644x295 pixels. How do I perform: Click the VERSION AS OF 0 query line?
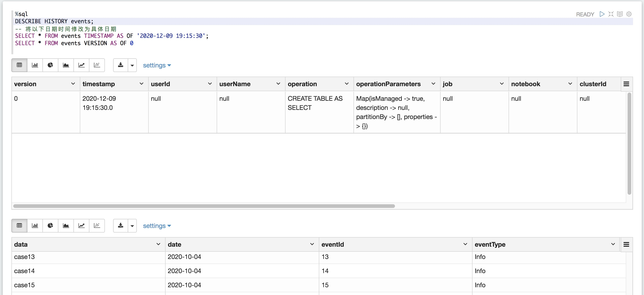pos(74,43)
